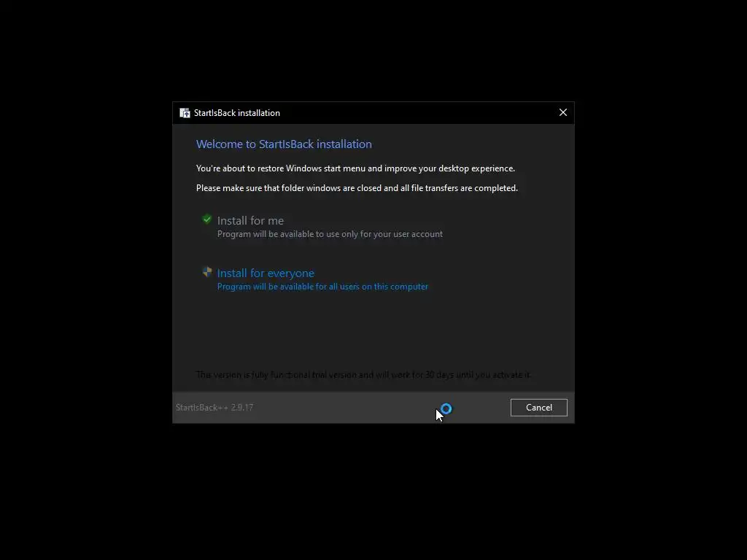Click the StartIsBack installer icon in the title bar
Viewport: 747px width, 560px height.
coord(185,113)
